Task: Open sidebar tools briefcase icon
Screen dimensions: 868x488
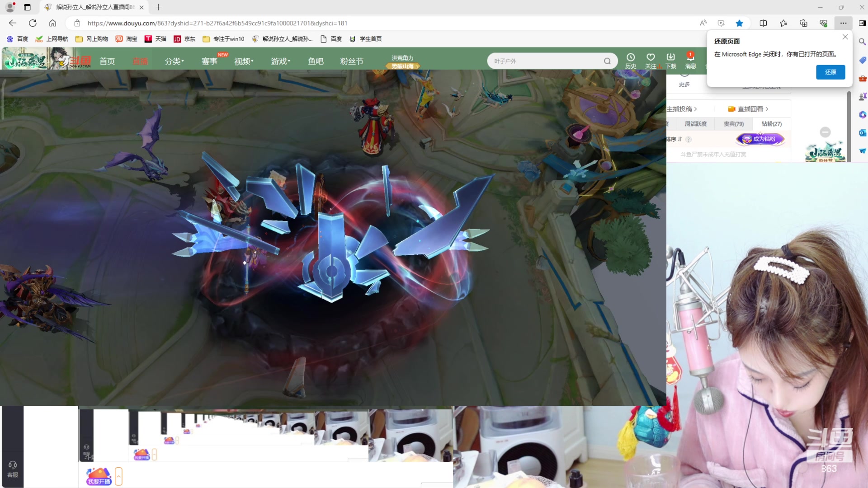Action: pyautogui.click(x=862, y=78)
